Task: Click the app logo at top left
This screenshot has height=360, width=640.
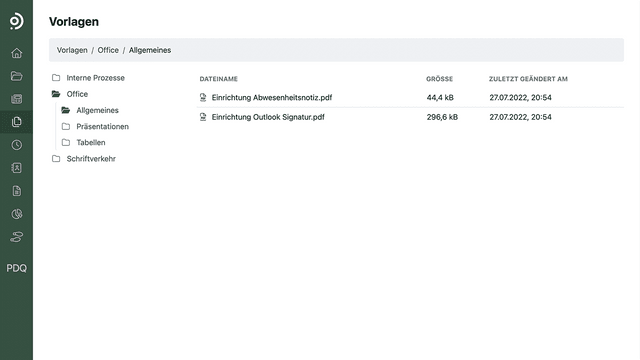Action: (x=16, y=21)
